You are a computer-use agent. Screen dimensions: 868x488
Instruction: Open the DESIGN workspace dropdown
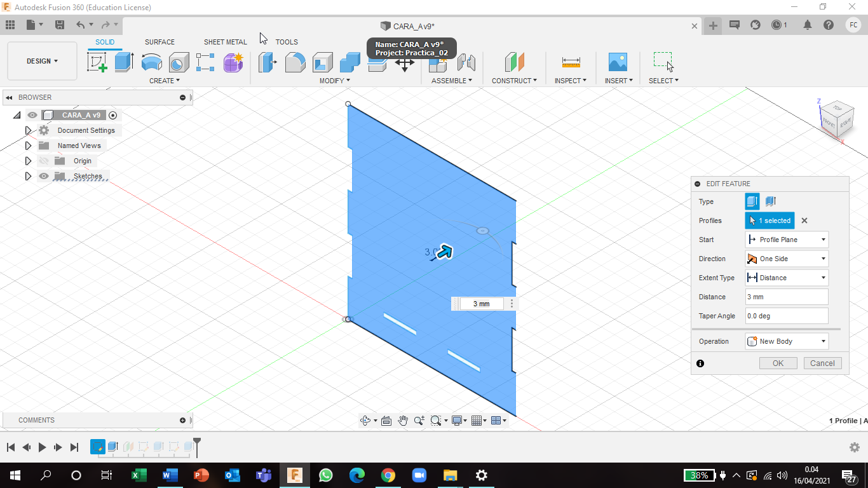pyautogui.click(x=42, y=61)
